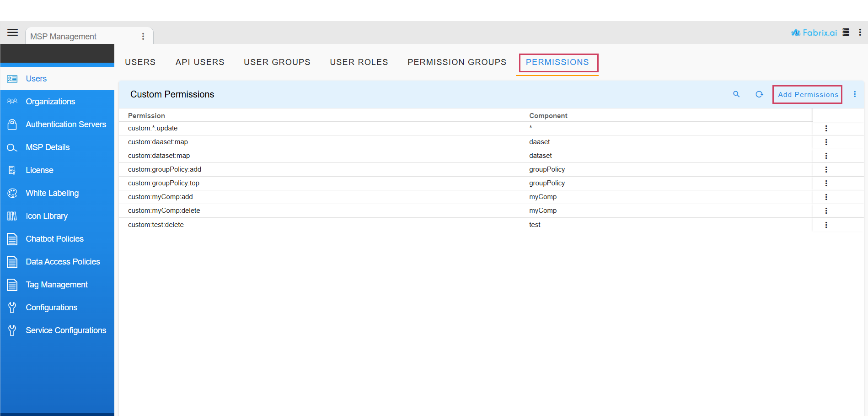The image size is (868, 416).
Task: Open MSP Details using the magnifier icon
Action: (12, 147)
